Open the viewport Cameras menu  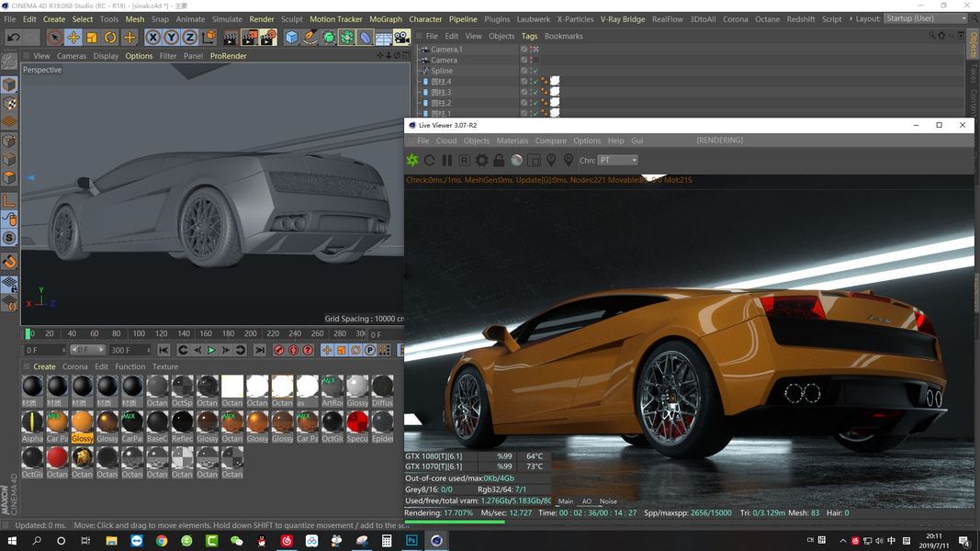click(72, 56)
